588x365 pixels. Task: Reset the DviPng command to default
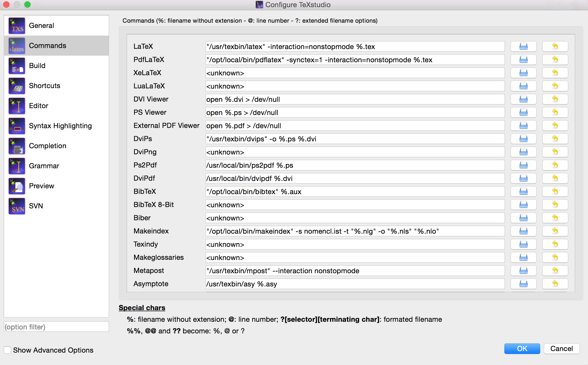(555, 152)
